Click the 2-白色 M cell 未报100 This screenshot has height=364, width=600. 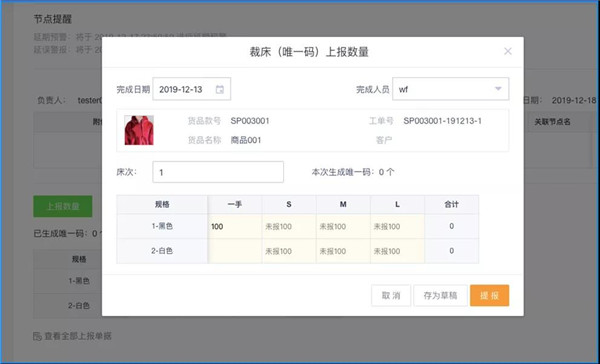pos(343,251)
